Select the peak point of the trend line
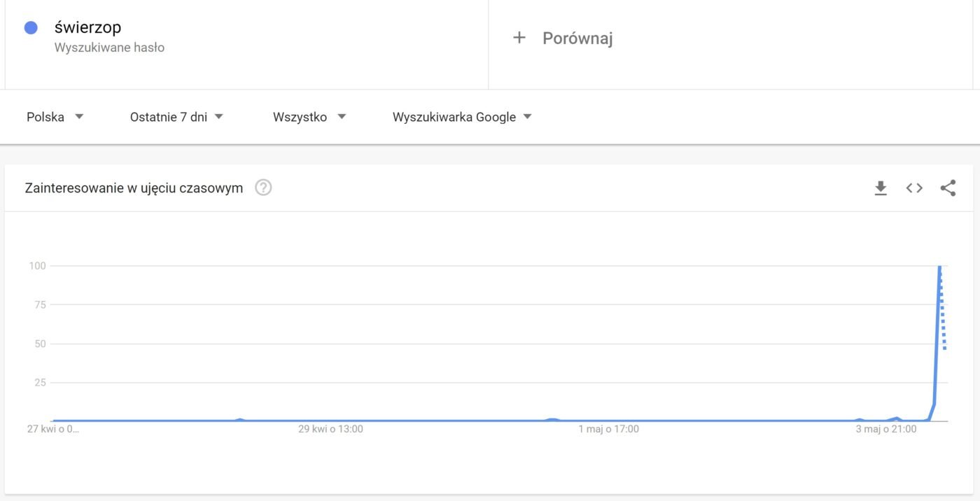980x501 pixels. (939, 266)
